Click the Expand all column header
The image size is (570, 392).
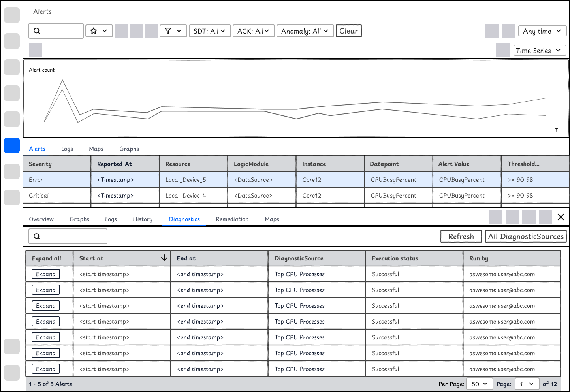[x=49, y=258]
